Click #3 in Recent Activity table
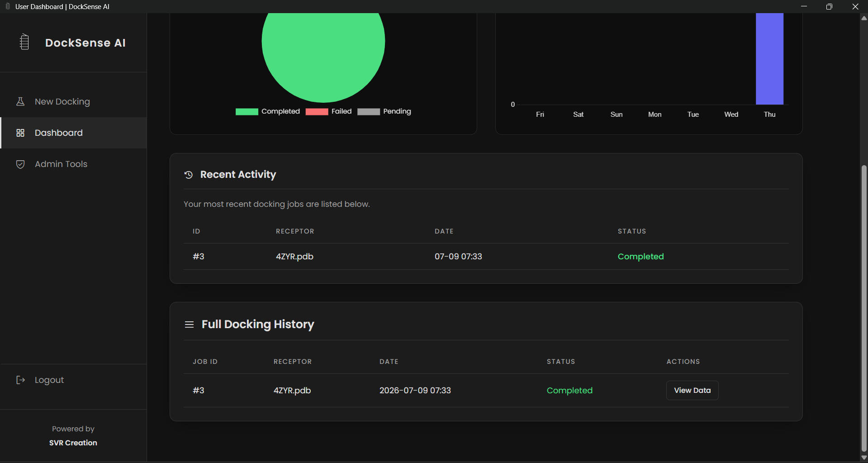The height and width of the screenshot is (463, 868). [x=199, y=256]
